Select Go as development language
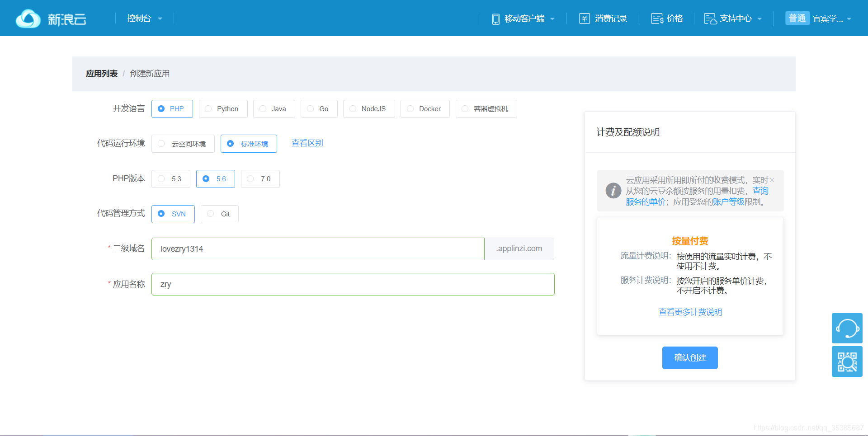This screenshot has width=868, height=436. (319, 109)
